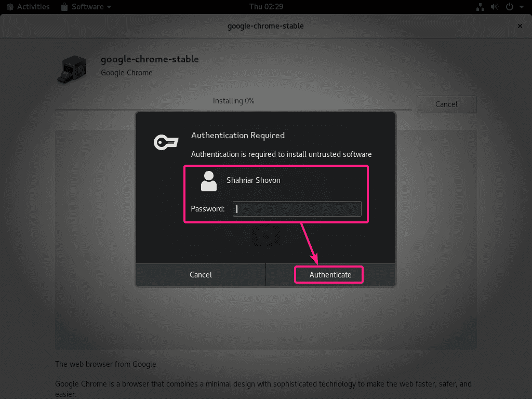This screenshot has width=532, height=399.
Task: Click 'The web browser from Google' text
Action: (x=105, y=364)
